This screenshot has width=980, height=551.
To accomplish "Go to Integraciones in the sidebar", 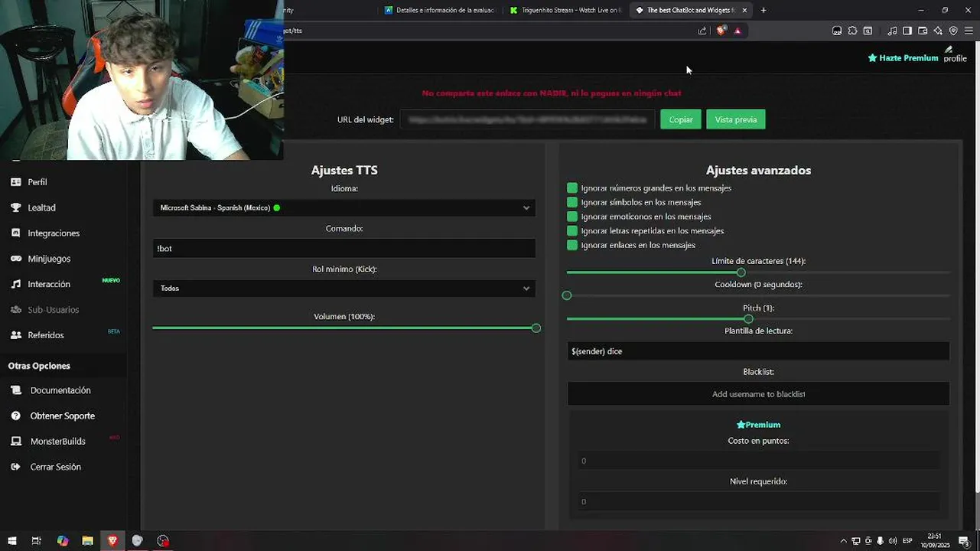I will [53, 233].
